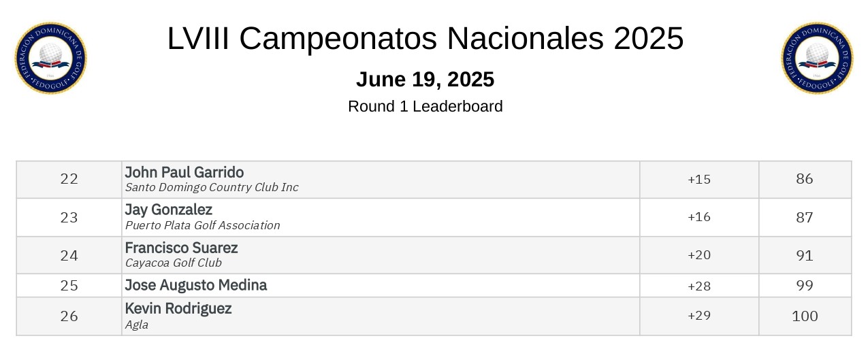Open player Jose Augusto Medina
Image resolution: width=868 pixels, height=349 pixels.
[x=196, y=285]
